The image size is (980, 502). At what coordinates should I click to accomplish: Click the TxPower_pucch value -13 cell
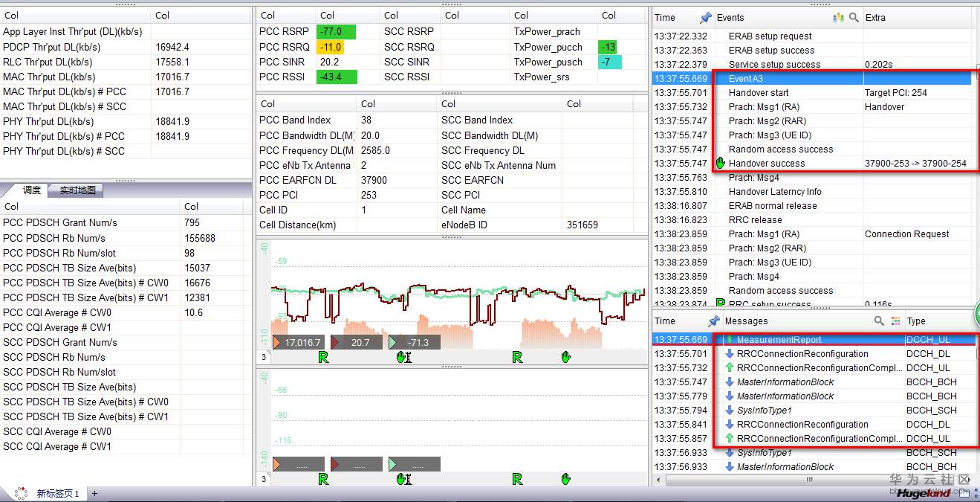tap(609, 47)
